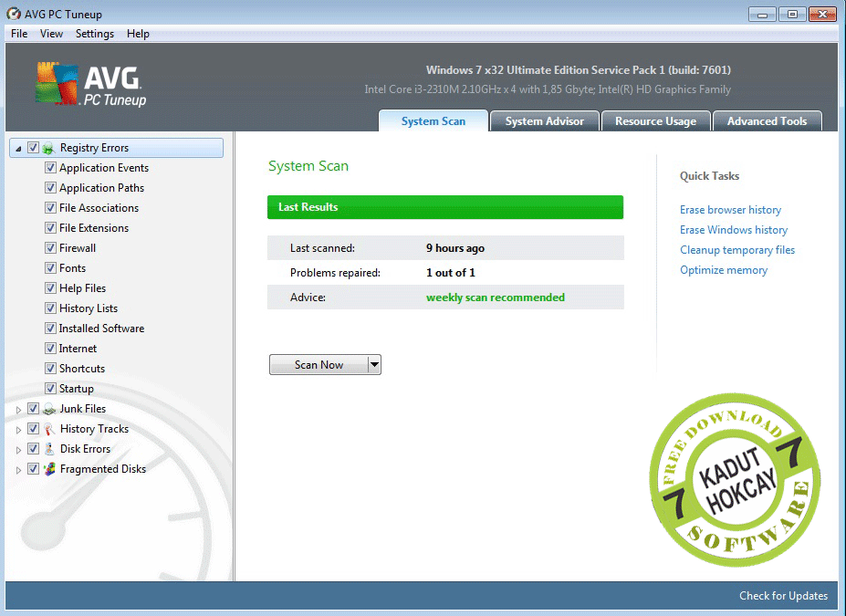Uncheck the History Lists checkbox
This screenshot has width=846, height=616.
point(50,308)
